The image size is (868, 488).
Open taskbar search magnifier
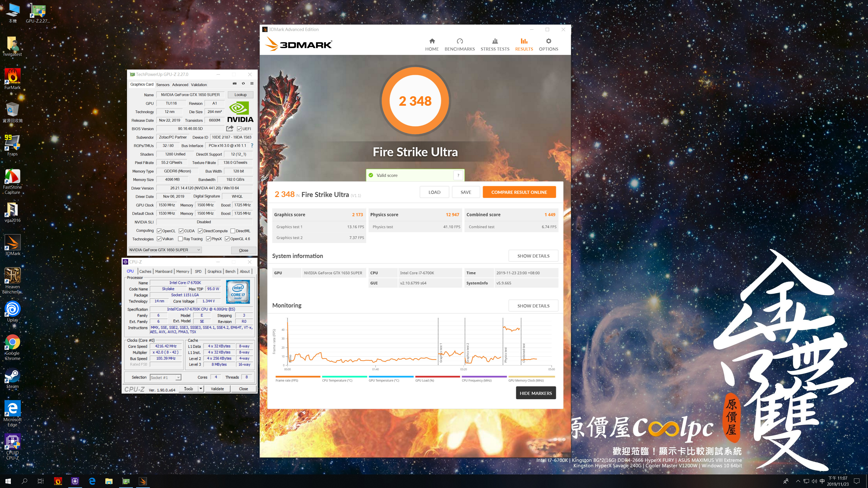(x=24, y=481)
